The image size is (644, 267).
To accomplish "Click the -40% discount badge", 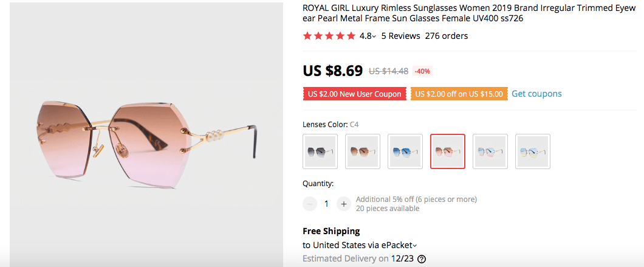I will 422,71.
